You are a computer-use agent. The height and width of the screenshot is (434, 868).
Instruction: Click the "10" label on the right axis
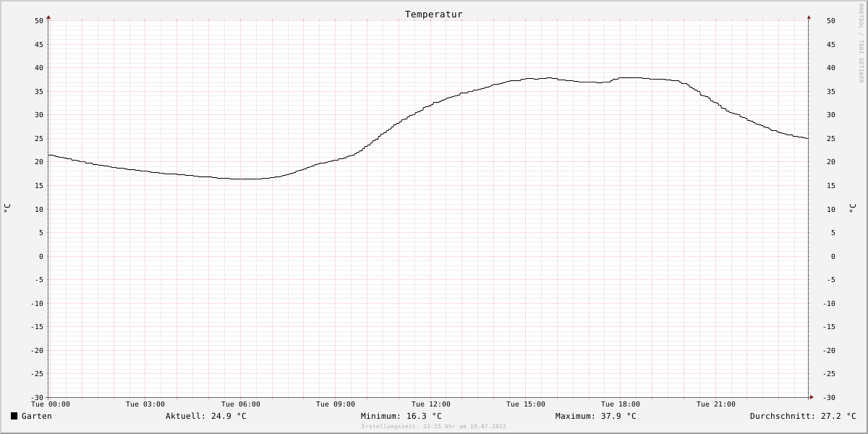[831, 209]
